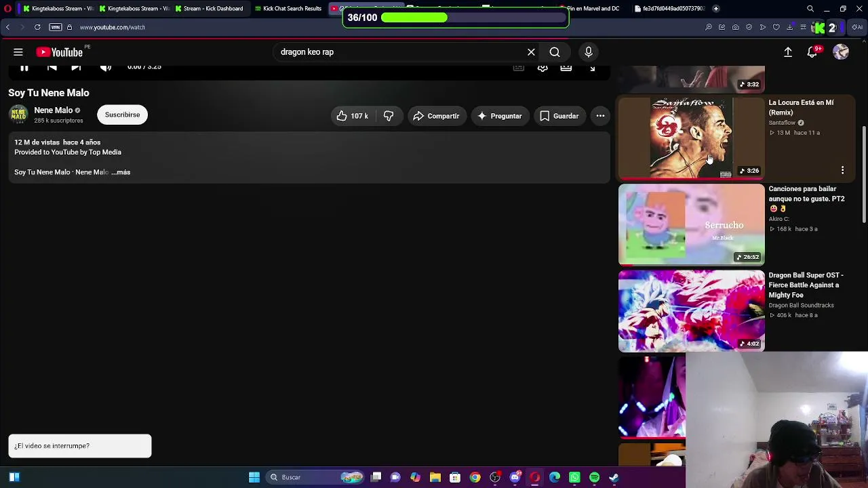This screenshot has height=488, width=868.
Task: Open the YouTube notifications bell
Action: [812, 52]
